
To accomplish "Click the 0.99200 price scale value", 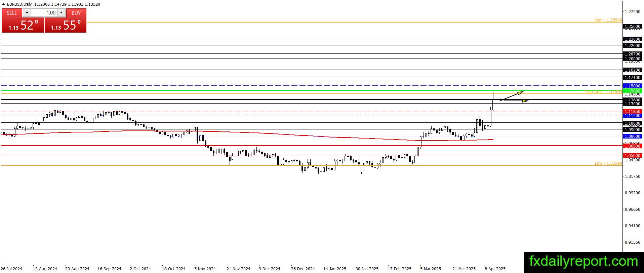I will [632, 193].
